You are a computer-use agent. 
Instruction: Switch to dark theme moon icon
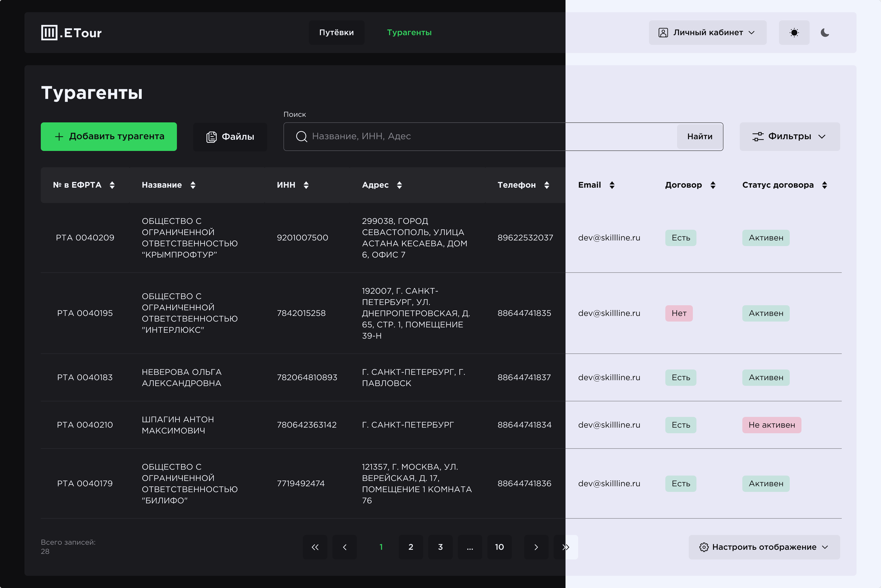coord(824,33)
